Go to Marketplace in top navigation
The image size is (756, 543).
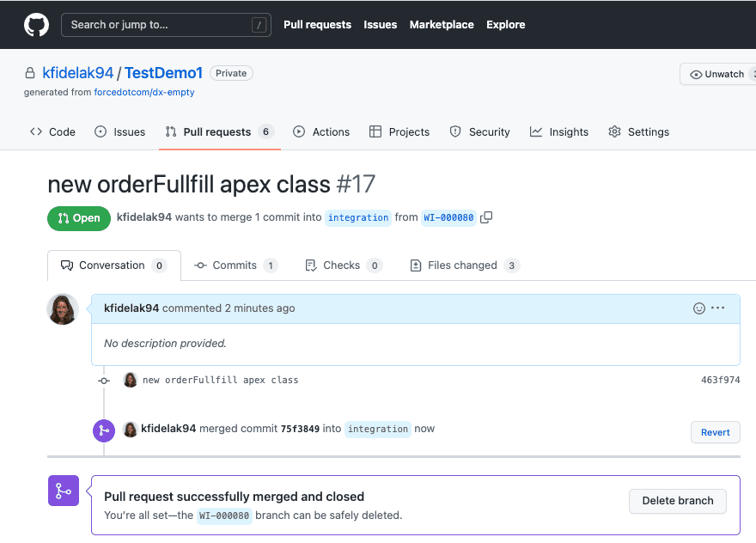click(x=442, y=25)
